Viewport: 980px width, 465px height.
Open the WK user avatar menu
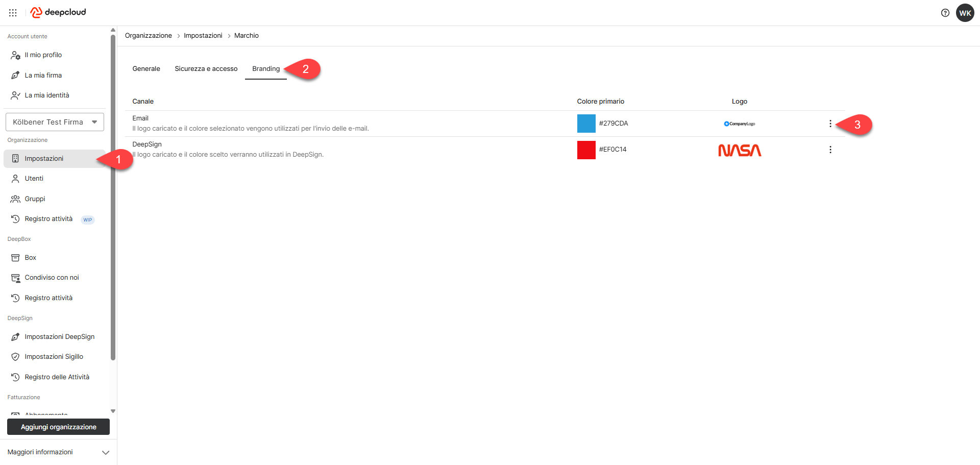(965, 13)
